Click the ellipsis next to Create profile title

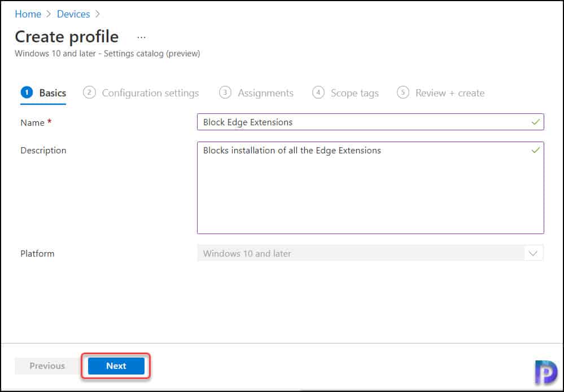[x=141, y=36]
